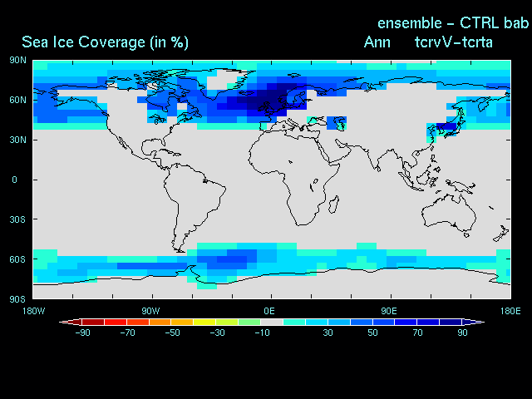
Task: Click the colorbar value 90 below the scale
Action: click(x=462, y=332)
